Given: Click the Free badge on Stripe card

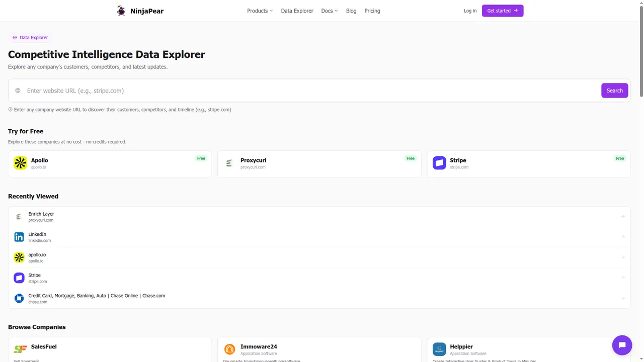Looking at the screenshot, I should coord(620,158).
